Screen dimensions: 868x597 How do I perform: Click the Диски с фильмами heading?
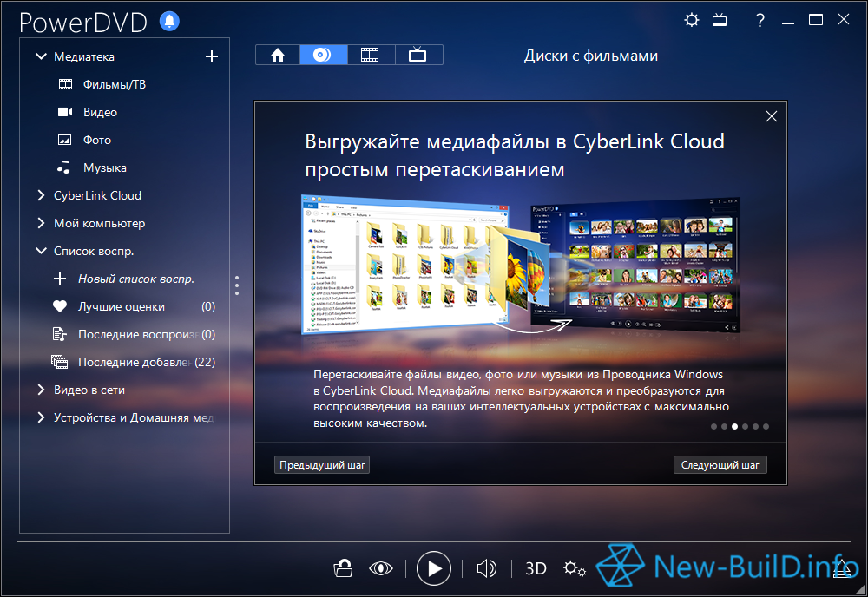(590, 56)
